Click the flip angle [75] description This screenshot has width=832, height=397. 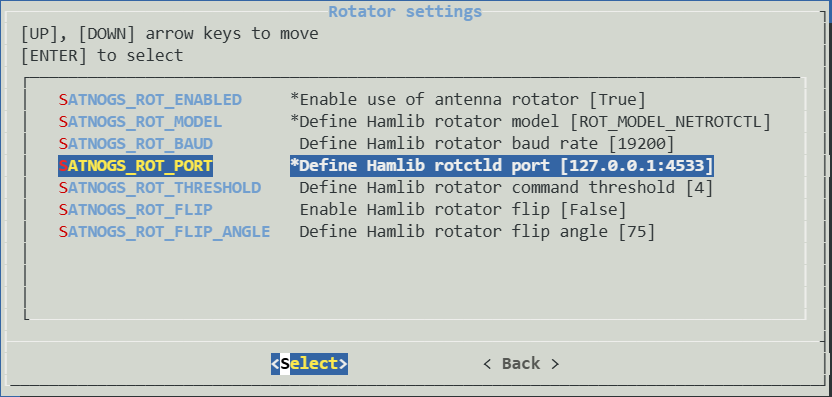point(477,232)
